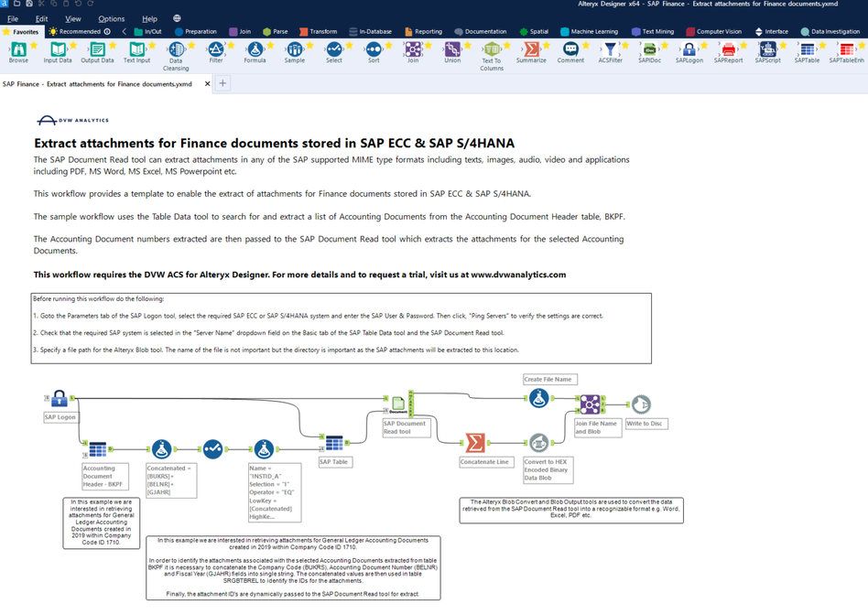This screenshot has height=614, width=868.
Task: Toggle the favorite star on Browse tool
Action: [x=34, y=45]
